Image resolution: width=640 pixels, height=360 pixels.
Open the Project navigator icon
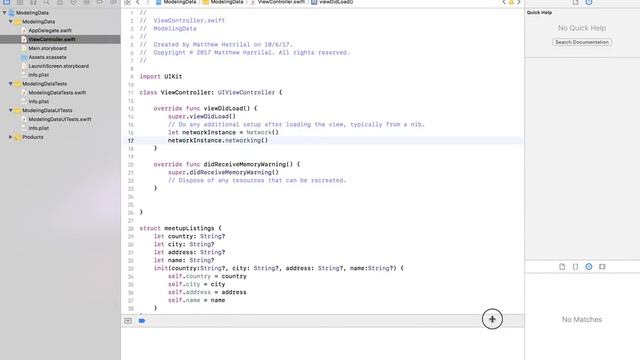click(x=6, y=2)
